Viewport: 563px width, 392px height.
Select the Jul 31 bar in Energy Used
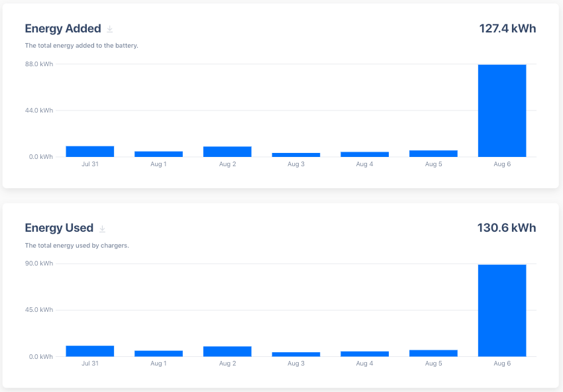(90, 352)
